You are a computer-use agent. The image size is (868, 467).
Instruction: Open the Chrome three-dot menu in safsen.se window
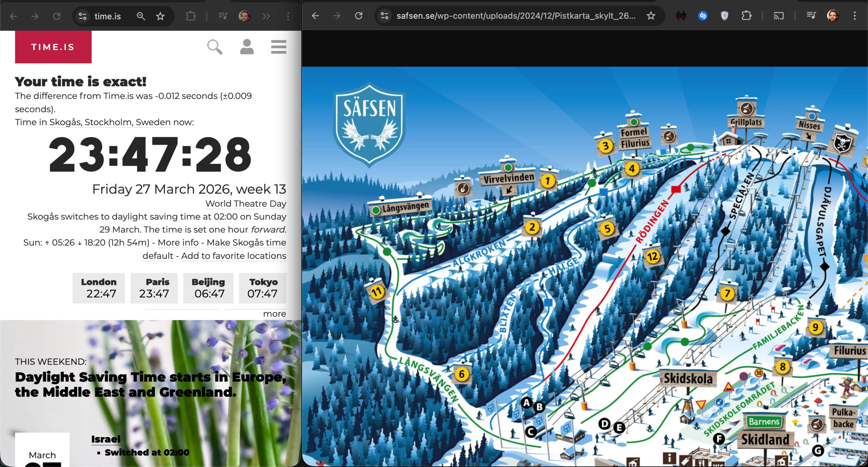[855, 16]
